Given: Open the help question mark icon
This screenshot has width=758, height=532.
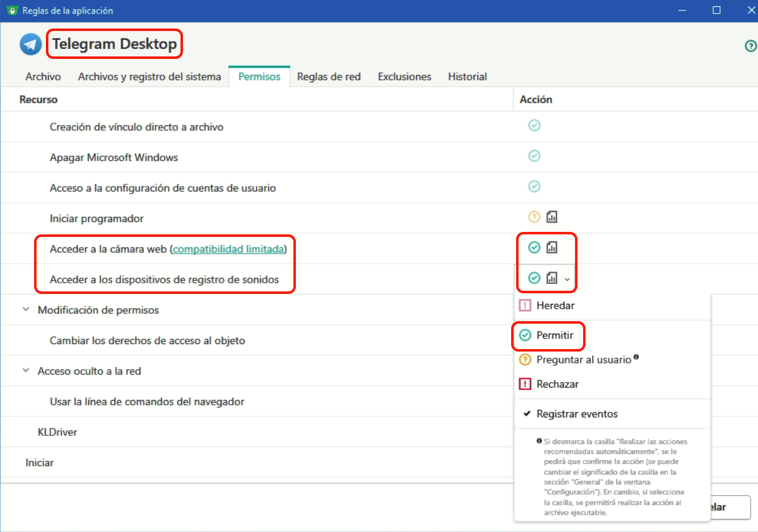Looking at the screenshot, I should [x=751, y=46].
